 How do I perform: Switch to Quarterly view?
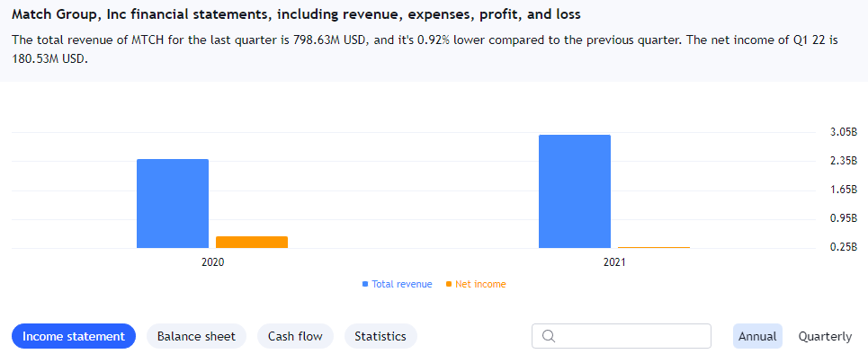click(825, 336)
